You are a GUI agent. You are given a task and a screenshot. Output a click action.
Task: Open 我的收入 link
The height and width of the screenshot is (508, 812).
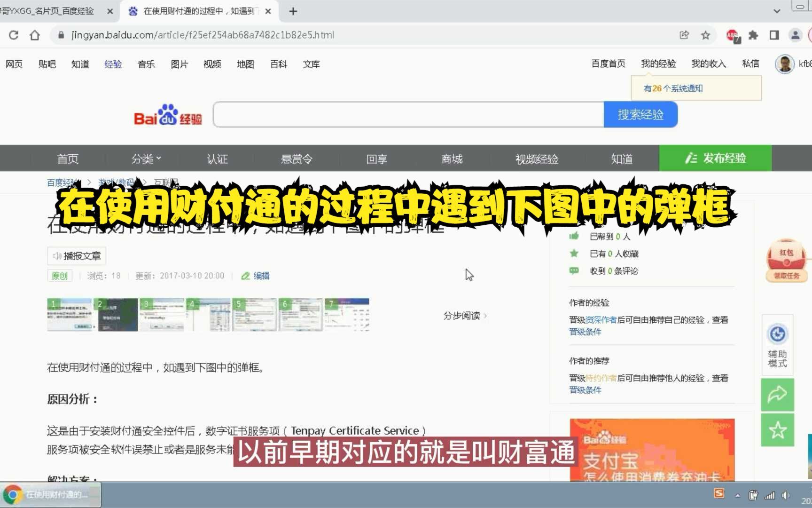coord(709,63)
